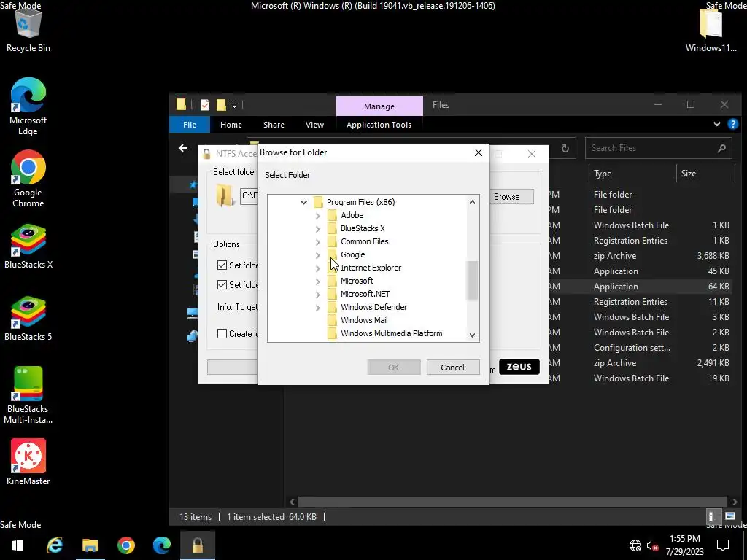Expand the Microsoft.NET folder node
The width and height of the screenshot is (747, 560).
[x=318, y=295]
